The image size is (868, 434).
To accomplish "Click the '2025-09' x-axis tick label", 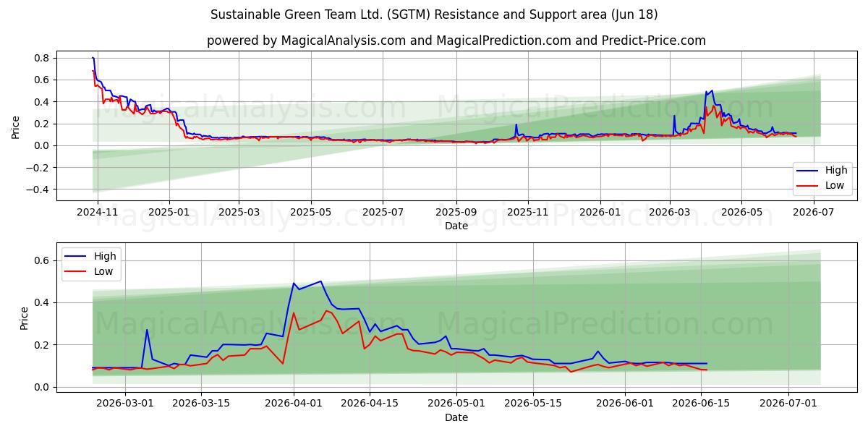I will click(x=456, y=212).
